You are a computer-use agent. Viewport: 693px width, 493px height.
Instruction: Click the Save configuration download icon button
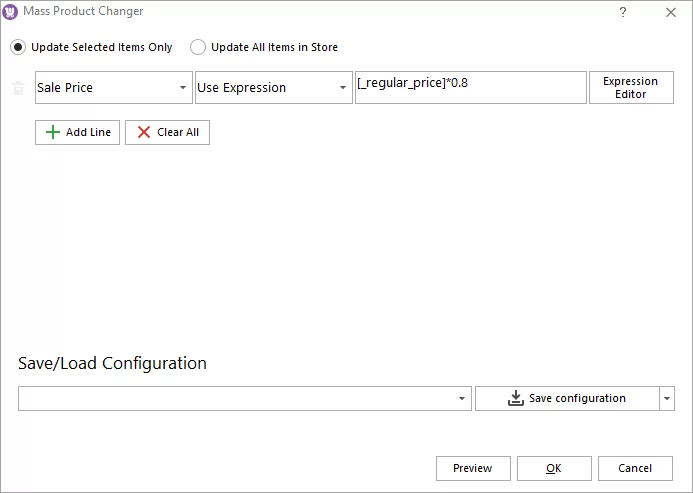[566, 398]
